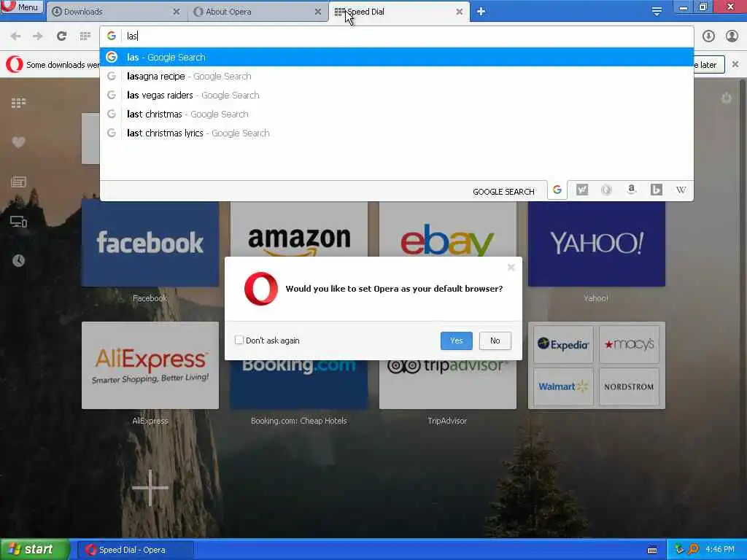
Task: Reload the current page
Action: [x=61, y=36]
